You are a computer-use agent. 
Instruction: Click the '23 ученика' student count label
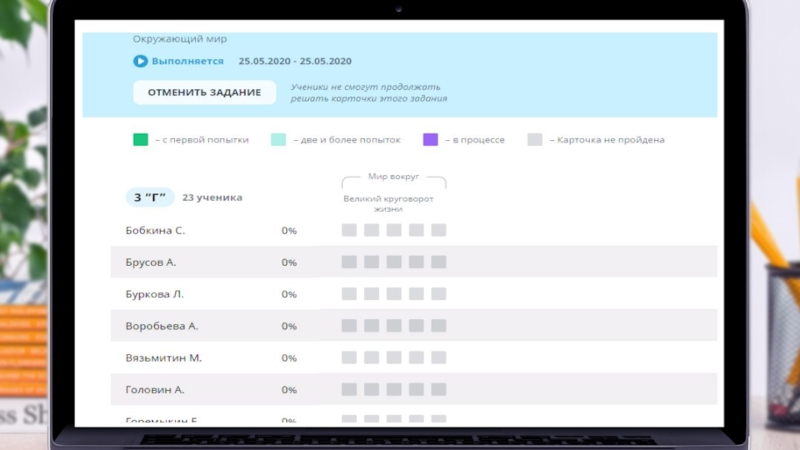tap(212, 198)
